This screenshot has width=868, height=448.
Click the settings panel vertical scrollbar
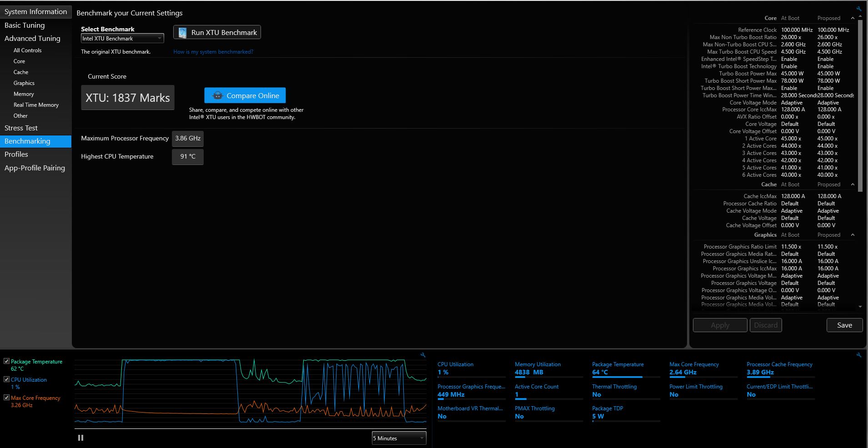coord(860,106)
